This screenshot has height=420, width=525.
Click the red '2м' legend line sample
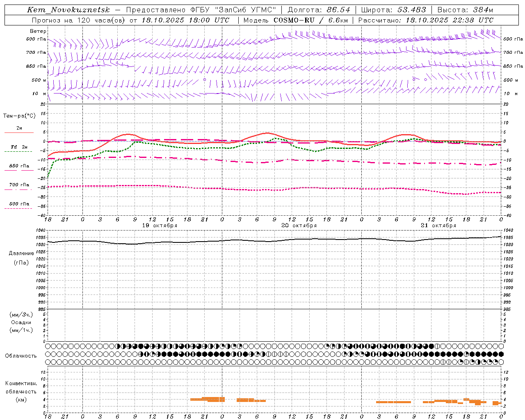click(19, 132)
